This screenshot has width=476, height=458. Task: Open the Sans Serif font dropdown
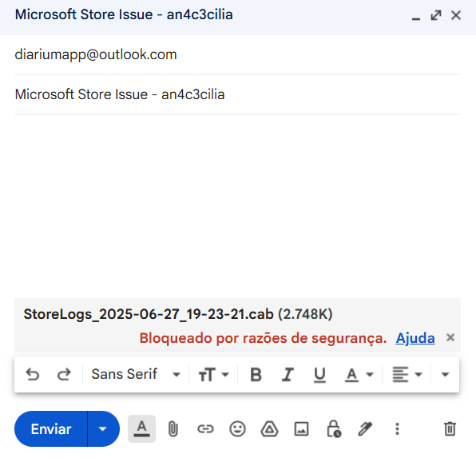click(x=136, y=374)
